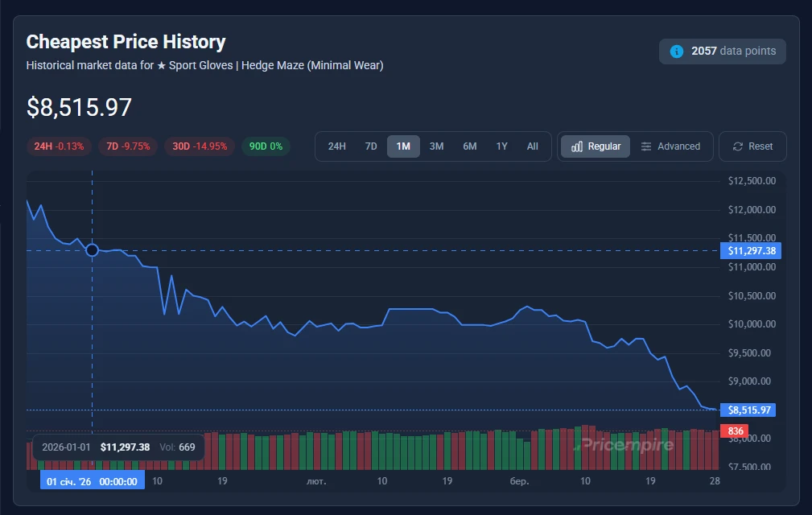Image resolution: width=812 pixels, height=515 pixels.
Task: Click the refresh icon in Reset
Action: click(737, 146)
